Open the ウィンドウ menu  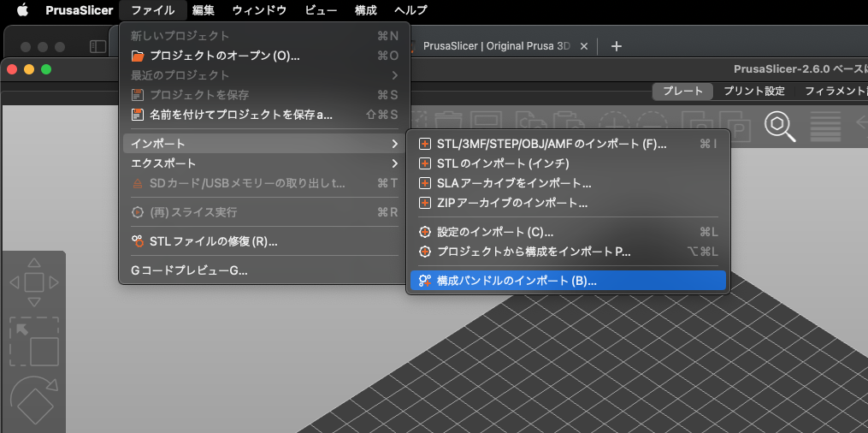click(260, 10)
